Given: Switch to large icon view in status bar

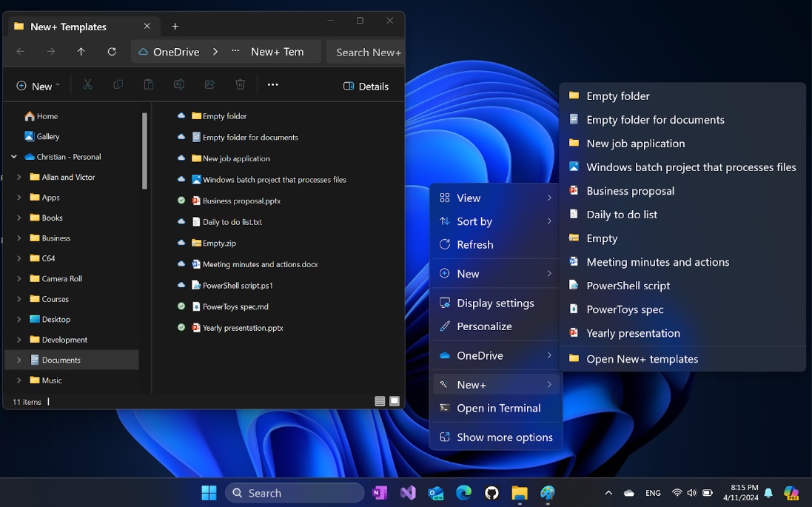Looking at the screenshot, I should click(x=395, y=400).
